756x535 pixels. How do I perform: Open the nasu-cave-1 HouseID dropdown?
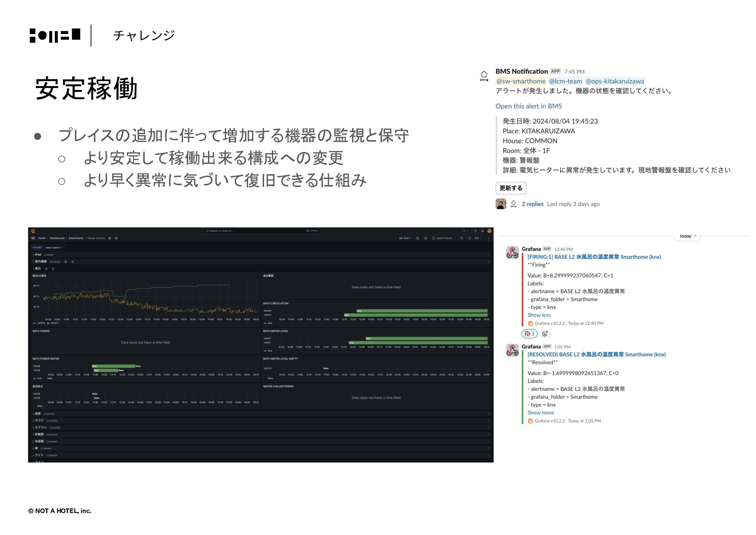(x=55, y=248)
